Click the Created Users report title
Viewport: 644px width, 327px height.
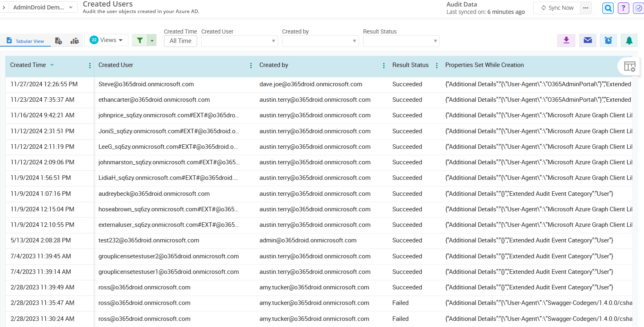pyautogui.click(x=108, y=4)
